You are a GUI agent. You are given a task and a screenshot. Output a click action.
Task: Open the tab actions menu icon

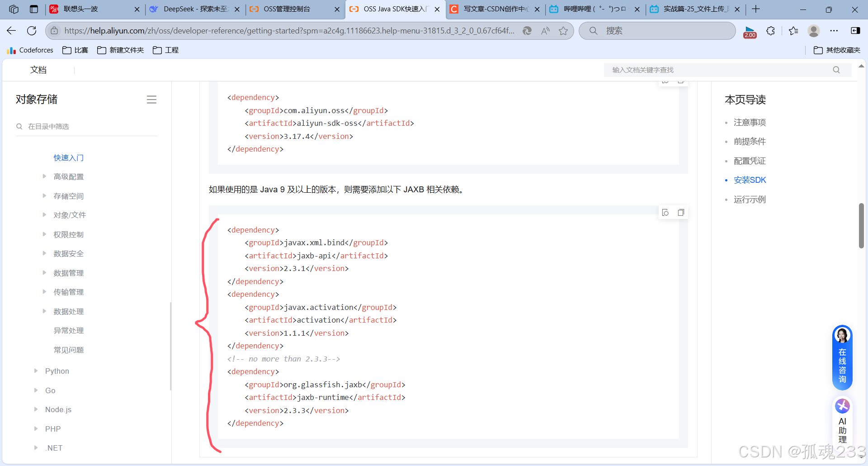34,9
